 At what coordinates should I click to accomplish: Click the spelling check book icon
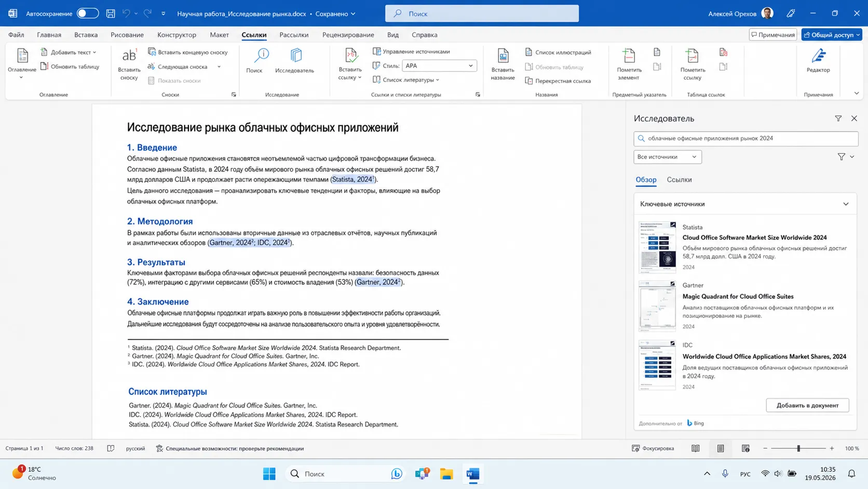coord(111,448)
